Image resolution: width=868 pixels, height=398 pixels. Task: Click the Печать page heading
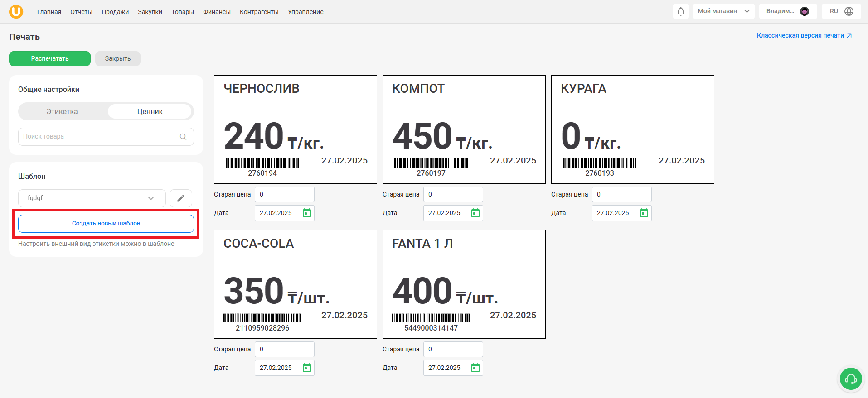[24, 37]
